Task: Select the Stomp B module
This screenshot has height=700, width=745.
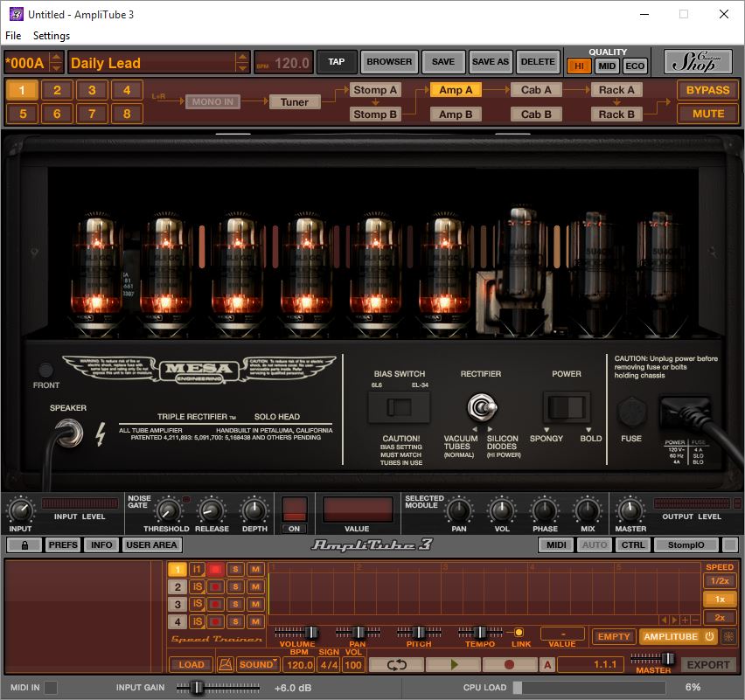Action: pyautogui.click(x=375, y=114)
